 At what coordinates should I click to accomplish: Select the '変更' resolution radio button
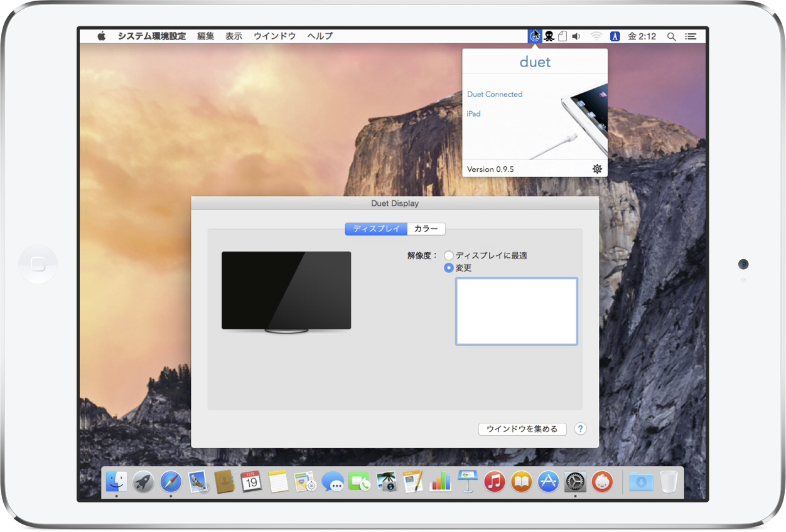(x=449, y=268)
